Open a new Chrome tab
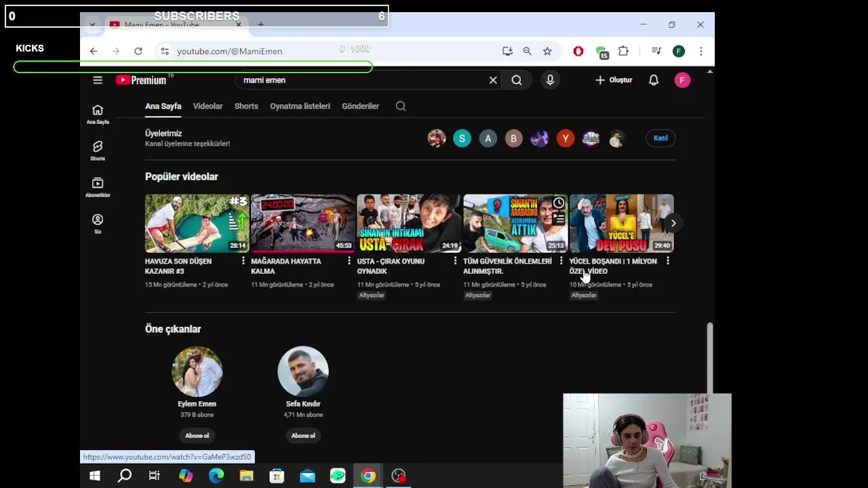The height and width of the screenshot is (488, 868). point(260,24)
